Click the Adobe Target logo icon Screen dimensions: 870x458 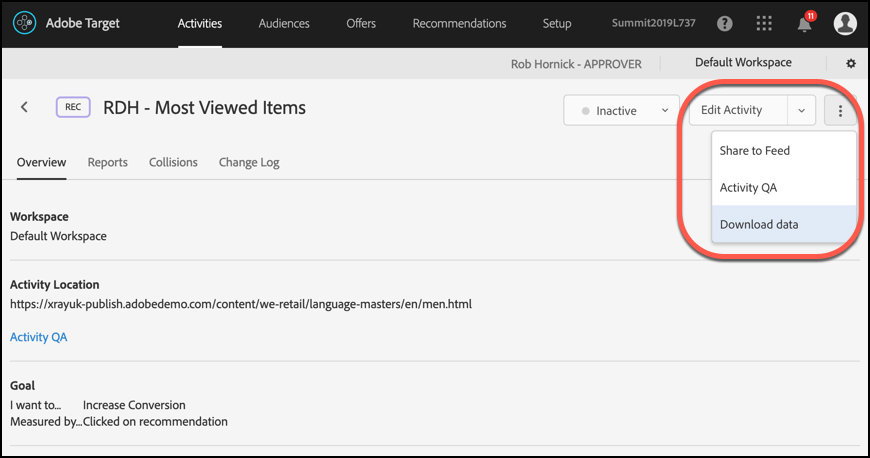tap(25, 23)
